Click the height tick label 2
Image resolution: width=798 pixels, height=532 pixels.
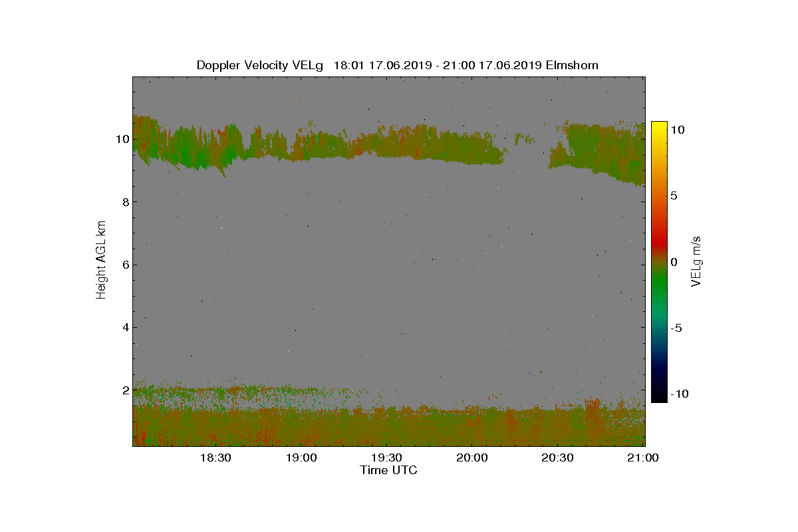(x=124, y=390)
